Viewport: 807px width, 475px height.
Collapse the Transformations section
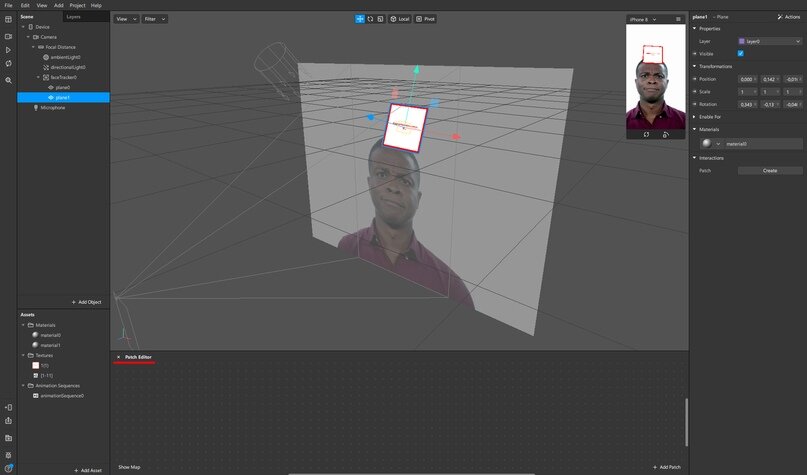point(694,66)
